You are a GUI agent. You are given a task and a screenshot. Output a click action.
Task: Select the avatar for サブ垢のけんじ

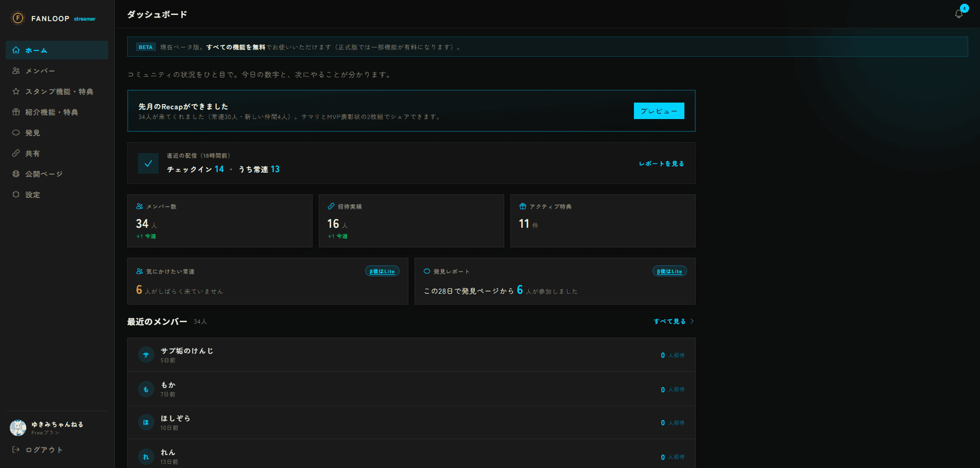coord(146,355)
